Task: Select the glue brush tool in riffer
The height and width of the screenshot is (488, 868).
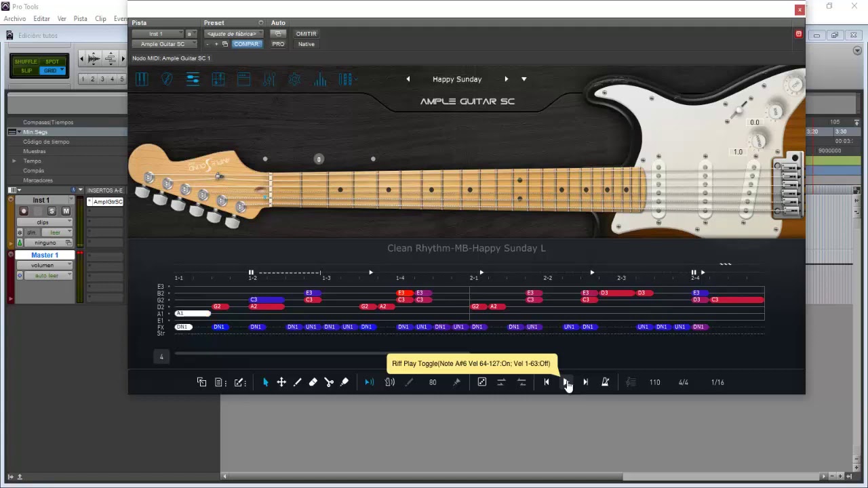Action: tap(344, 382)
